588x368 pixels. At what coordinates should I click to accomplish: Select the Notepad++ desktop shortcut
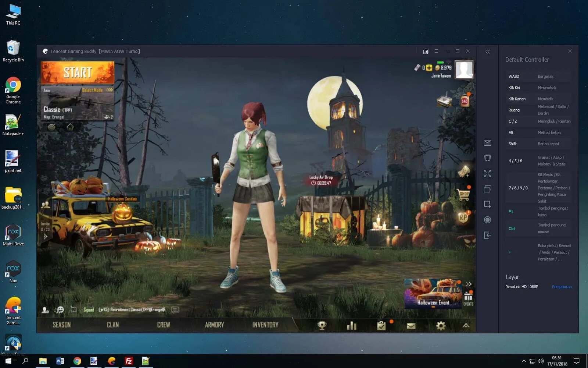click(13, 125)
